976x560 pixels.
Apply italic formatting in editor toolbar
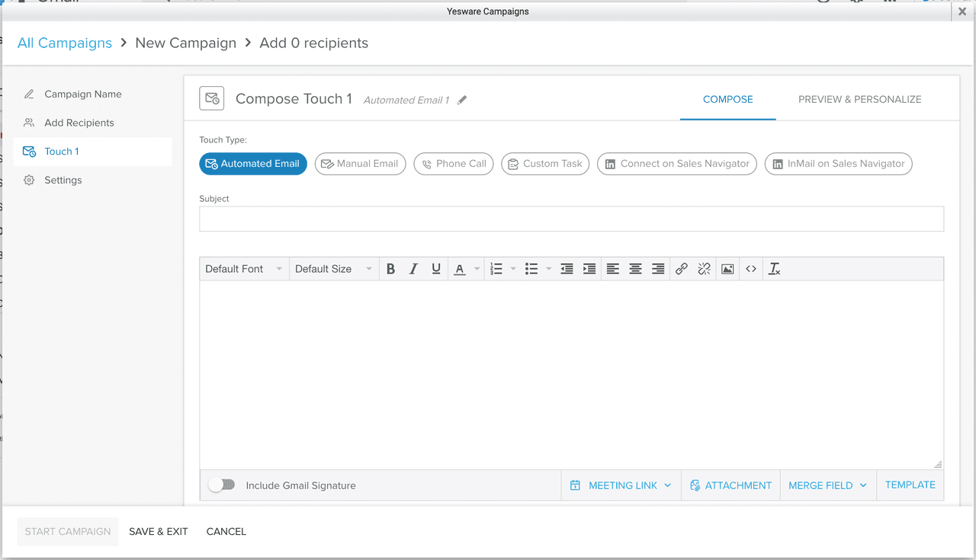click(x=413, y=269)
